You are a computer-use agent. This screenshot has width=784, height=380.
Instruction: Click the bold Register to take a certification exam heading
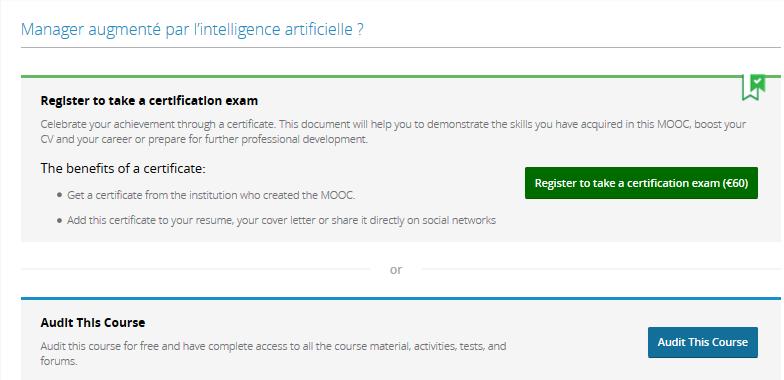click(149, 101)
